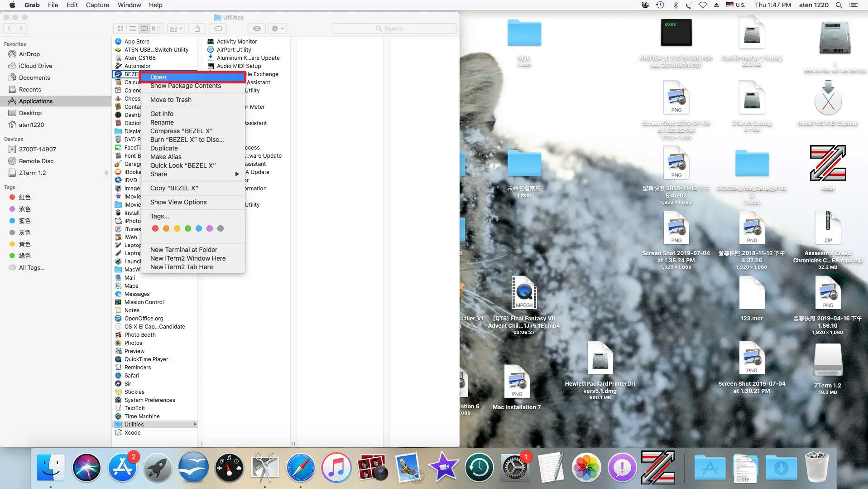The image size is (868, 489).
Task: Open the Share icon in the toolbar
Action: pos(197,28)
